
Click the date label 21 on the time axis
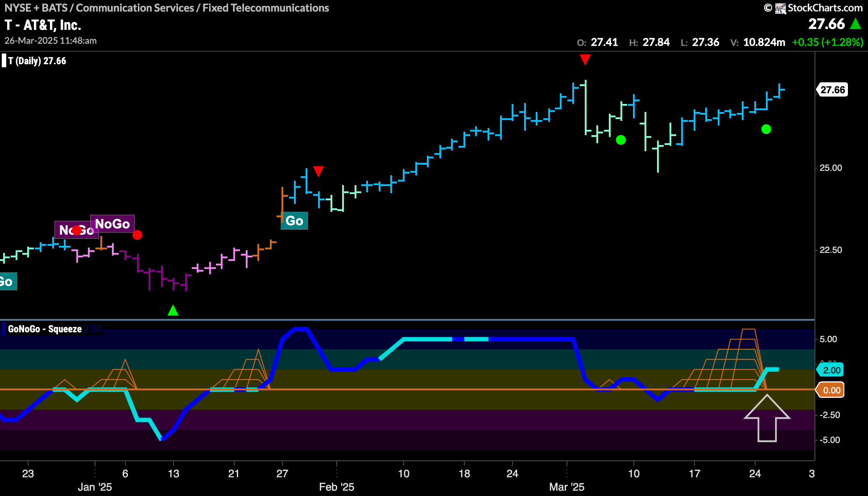pos(234,474)
